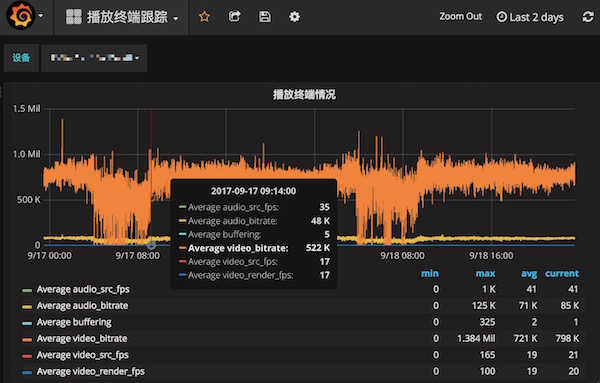The width and height of the screenshot is (600, 383).
Task: Sort legend by max column
Action: point(485,274)
